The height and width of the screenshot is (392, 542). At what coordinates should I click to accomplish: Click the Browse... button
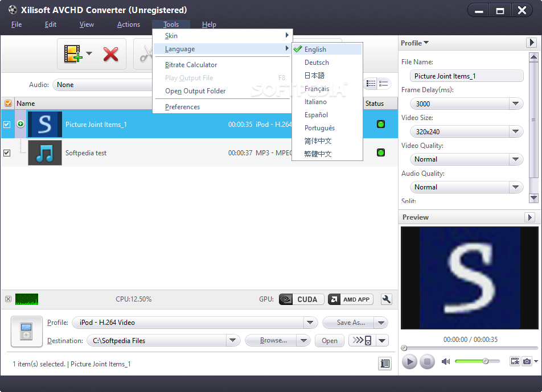pyautogui.click(x=271, y=341)
